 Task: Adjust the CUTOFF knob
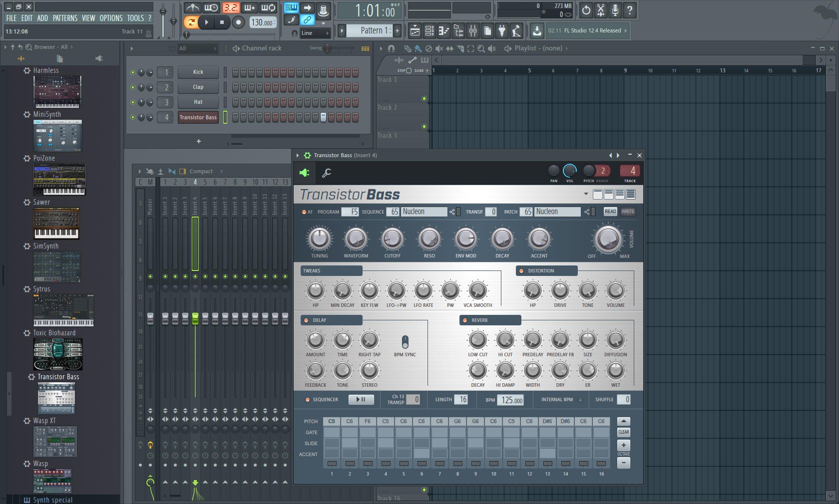point(392,239)
